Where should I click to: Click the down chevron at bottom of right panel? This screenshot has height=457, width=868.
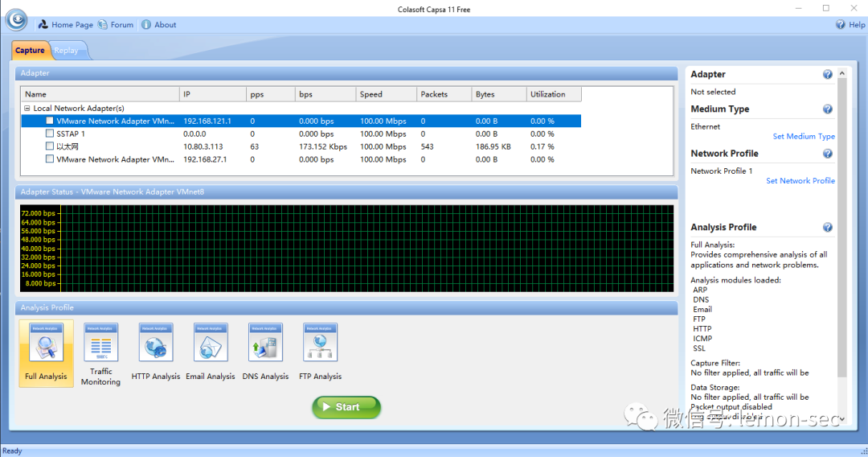842,419
